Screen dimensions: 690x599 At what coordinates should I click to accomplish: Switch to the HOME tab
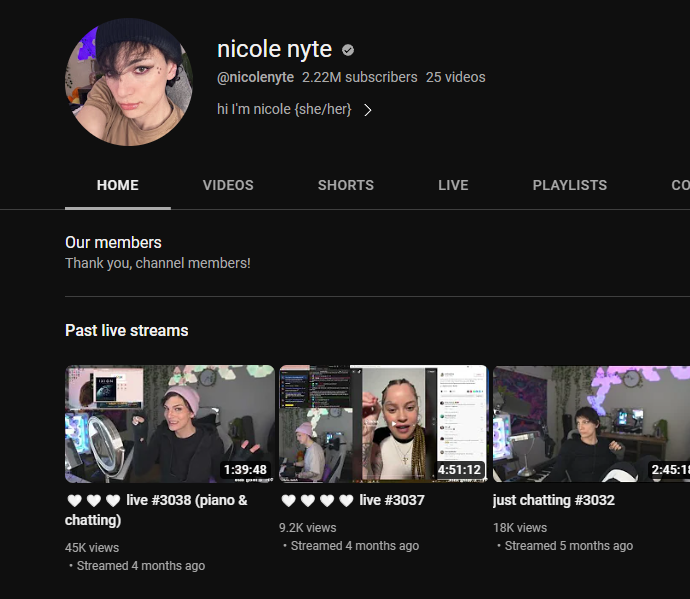[117, 185]
